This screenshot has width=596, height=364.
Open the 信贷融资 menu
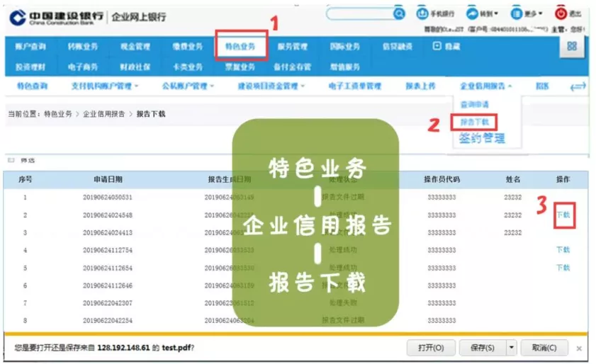(397, 47)
